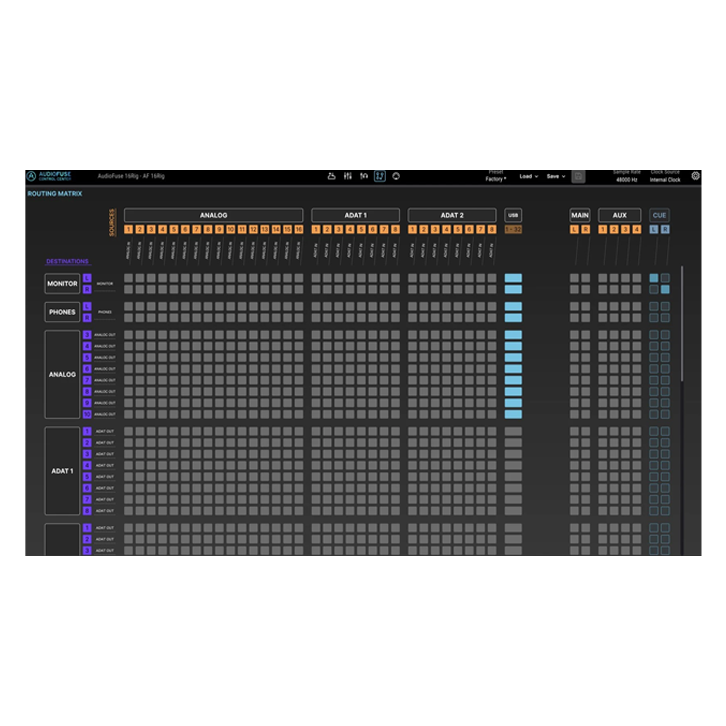Screen dimensions: 726x726
Task: Click ADAT 1 source badge 1
Action: (316, 229)
